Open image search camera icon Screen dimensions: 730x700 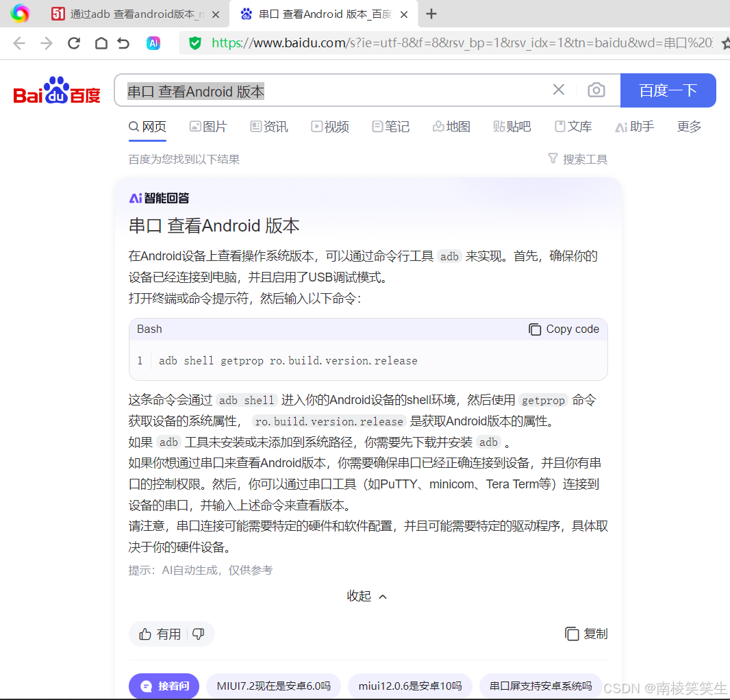click(596, 90)
